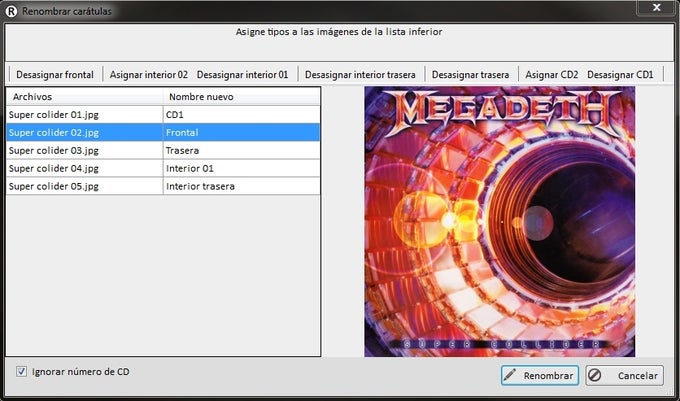
Task: Sort by the Nombre nuevo column header
Action: click(242, 97)
